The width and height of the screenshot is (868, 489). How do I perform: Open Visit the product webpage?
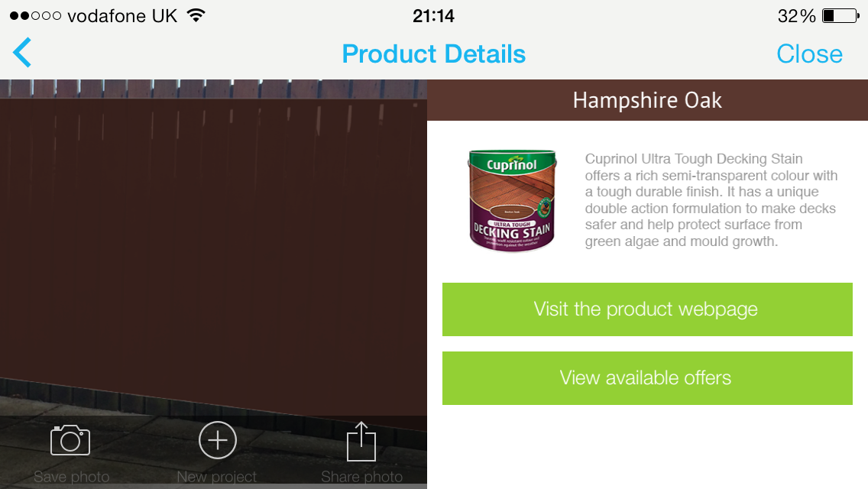click(x=647, y=309)
